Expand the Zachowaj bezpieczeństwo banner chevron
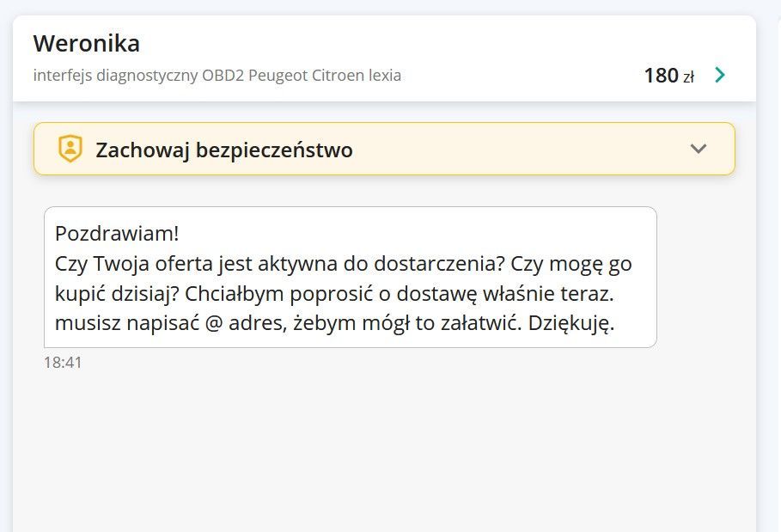 (x=699, y=149)
